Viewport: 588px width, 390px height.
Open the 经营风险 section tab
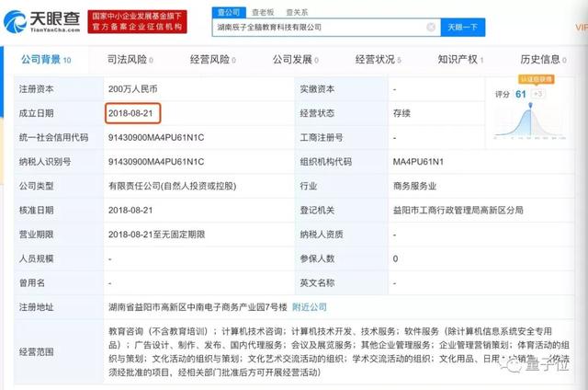(x=212, y=59)
